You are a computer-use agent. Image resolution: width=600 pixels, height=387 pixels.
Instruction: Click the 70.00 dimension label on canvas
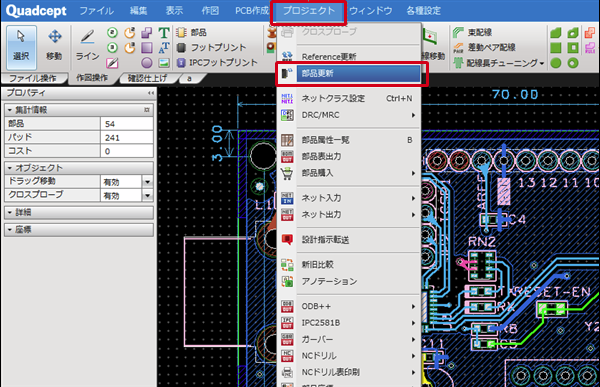(x=515, y=94)
